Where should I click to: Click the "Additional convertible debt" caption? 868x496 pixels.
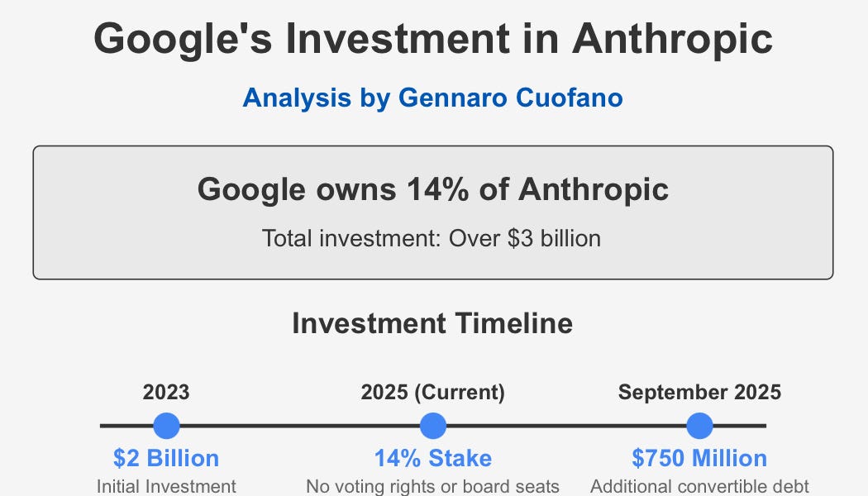(x=699, y=487)
